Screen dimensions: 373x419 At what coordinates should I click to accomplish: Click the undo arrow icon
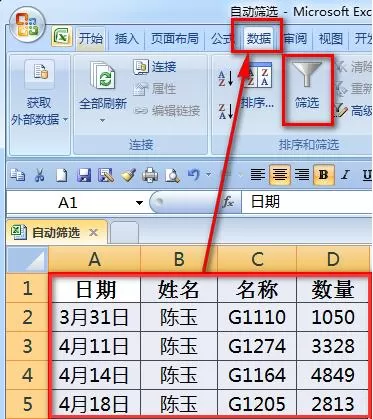click(x=194, y=174)
